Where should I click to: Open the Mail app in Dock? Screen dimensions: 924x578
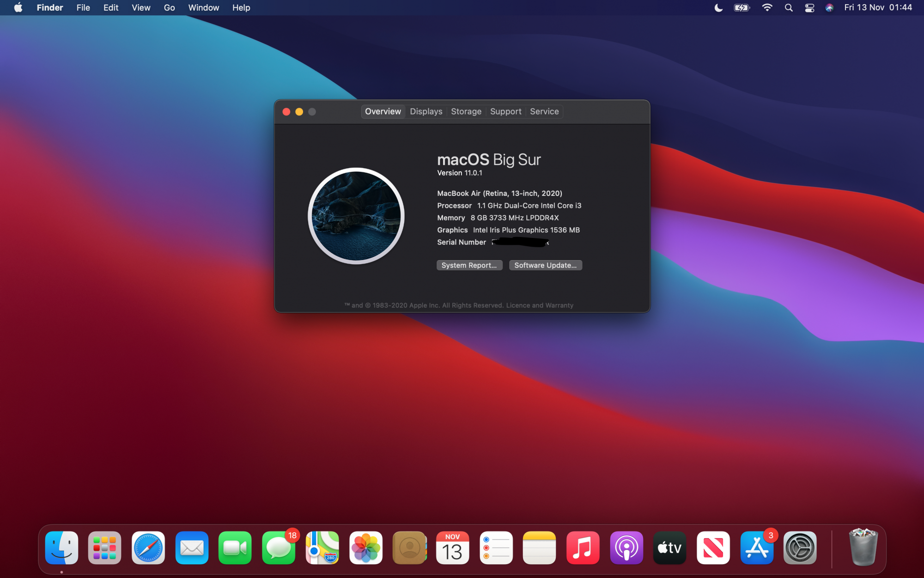[192, 548]
